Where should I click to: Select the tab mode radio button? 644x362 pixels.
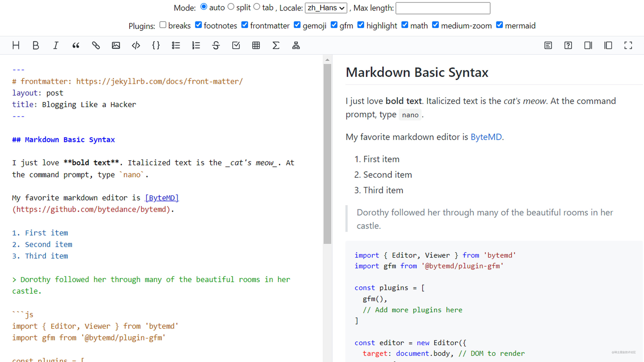coord(257,7)
